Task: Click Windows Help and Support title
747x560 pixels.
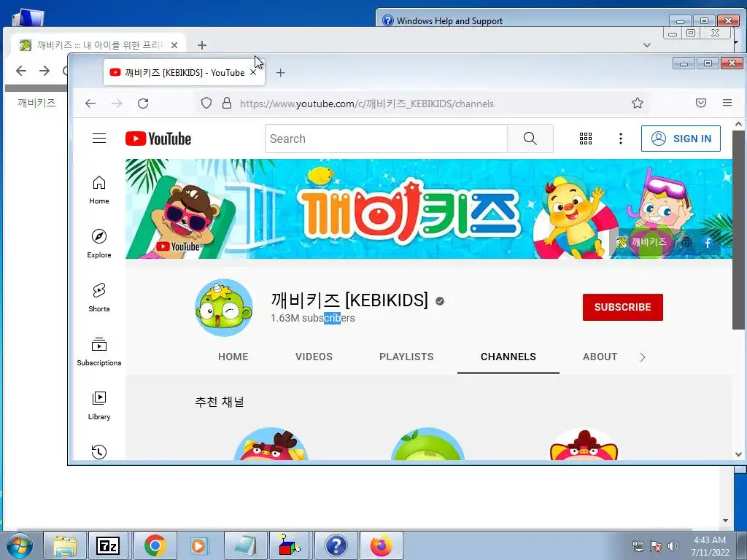Action: coord(449,21)
